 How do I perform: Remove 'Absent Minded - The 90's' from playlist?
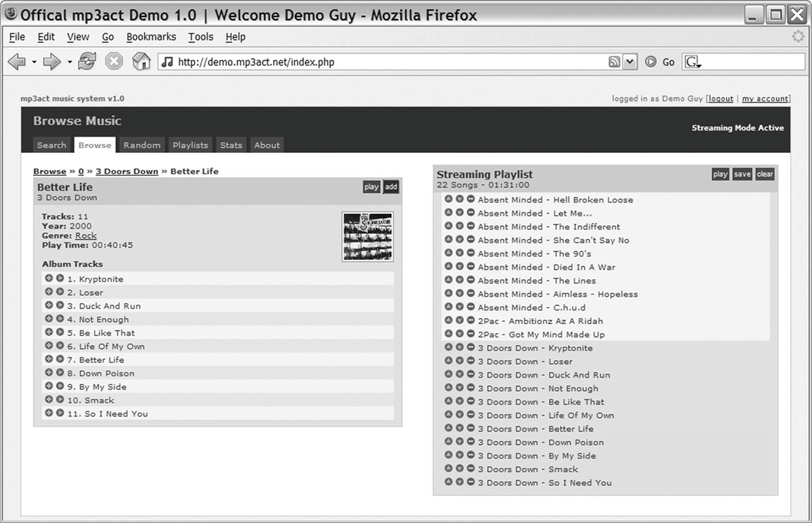click(x=470, y=253)
